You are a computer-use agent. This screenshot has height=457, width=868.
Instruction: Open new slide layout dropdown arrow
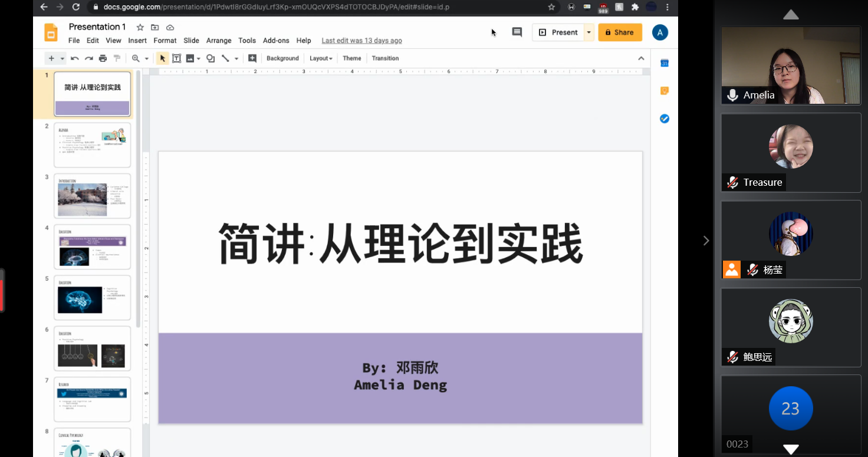pyautogui.click(x=63, y=58)
